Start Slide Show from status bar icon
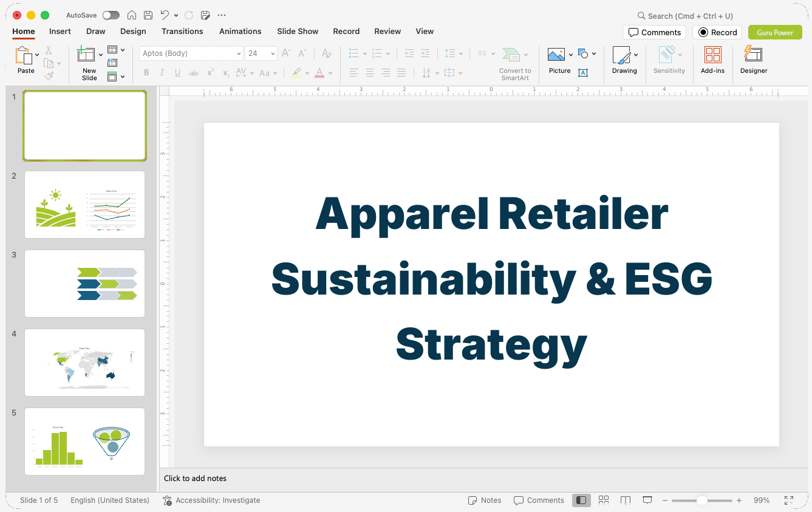 coord(647,500)
